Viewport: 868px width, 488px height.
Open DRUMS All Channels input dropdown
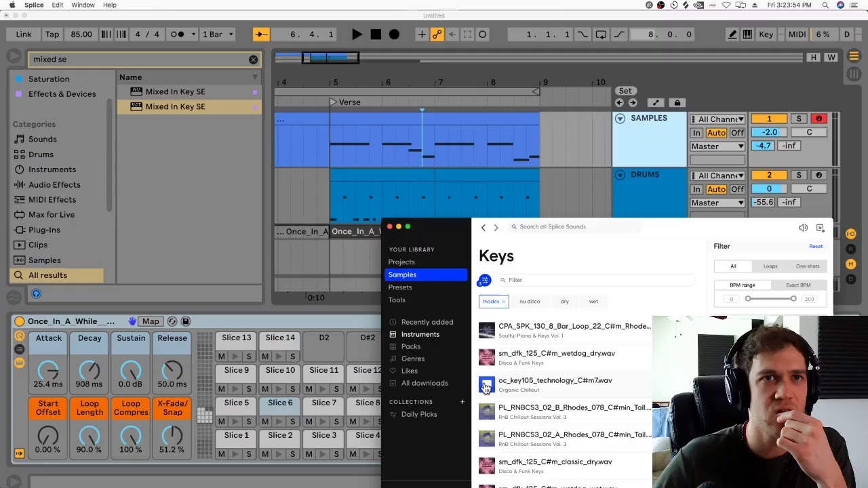tap(717, 176)
